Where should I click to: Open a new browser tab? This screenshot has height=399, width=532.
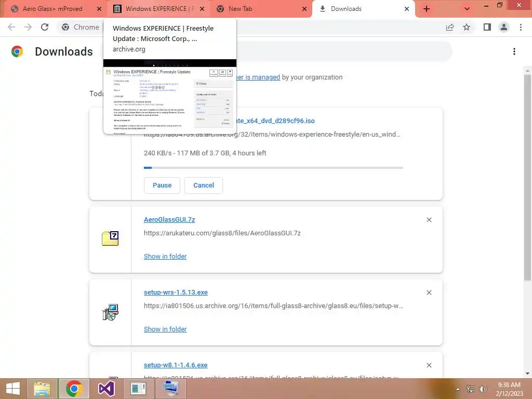point(427,9)
